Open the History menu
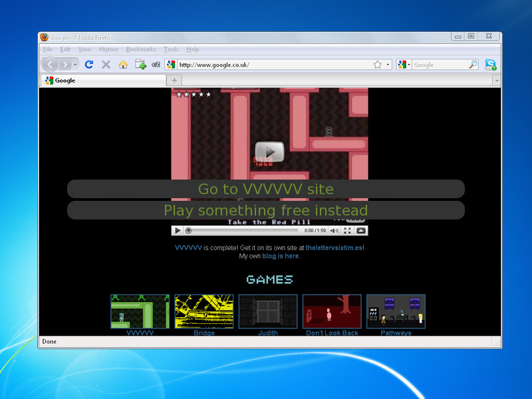The width and height of the screenshot is (532, 399). 108,49
